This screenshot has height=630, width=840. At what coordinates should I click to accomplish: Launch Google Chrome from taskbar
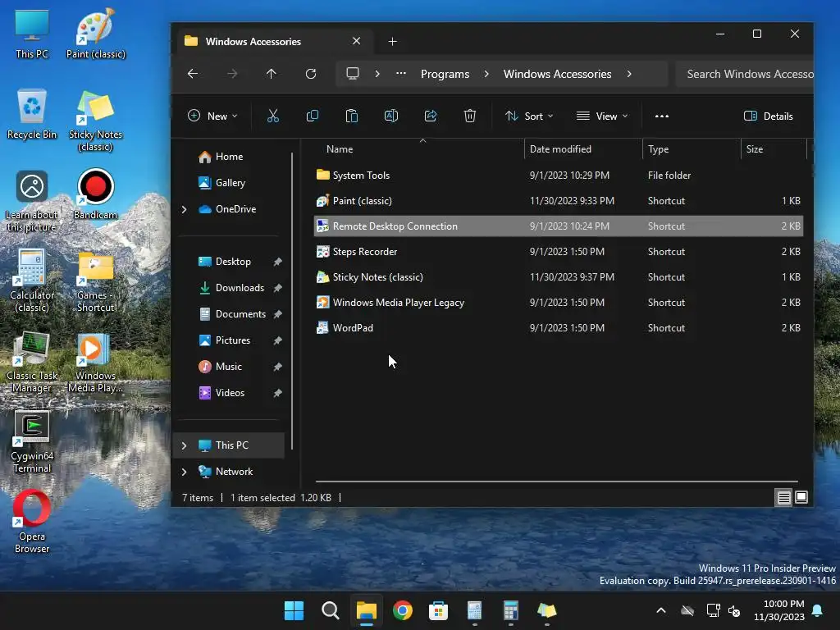click(x=402, y=610)
